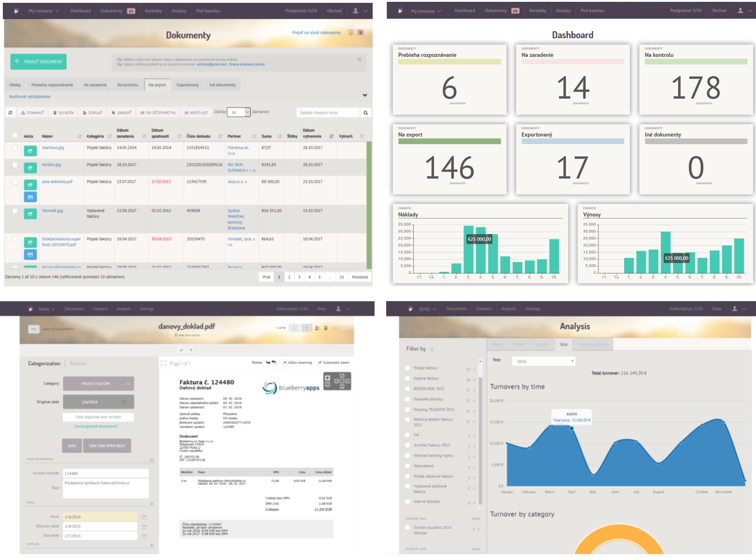The image size is (756, 557).
Task: Click the Save and open next button
Action: [x=107, y=446]
